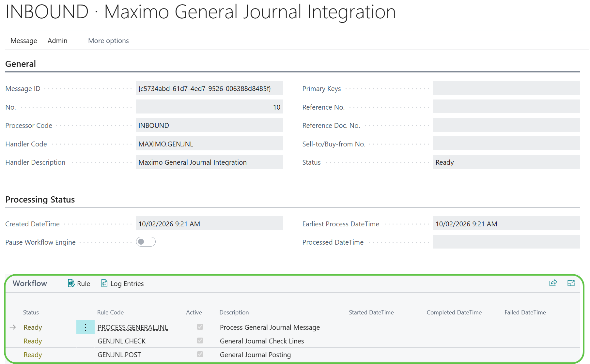Click the Handler Code field MAXIMO.GEN.JNL
Screen dimensions: 590x364
click(x=210, y=144)
